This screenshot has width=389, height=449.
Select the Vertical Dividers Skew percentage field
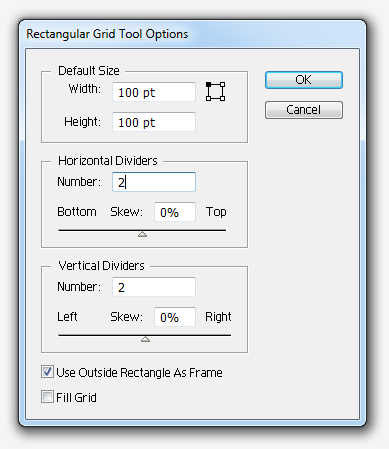click(x=175, y=317)
